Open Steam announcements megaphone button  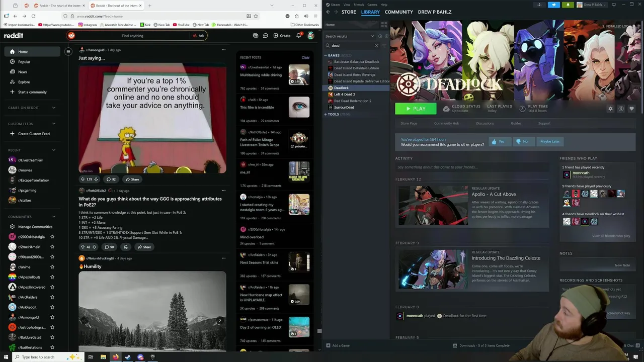coord(554,5)
